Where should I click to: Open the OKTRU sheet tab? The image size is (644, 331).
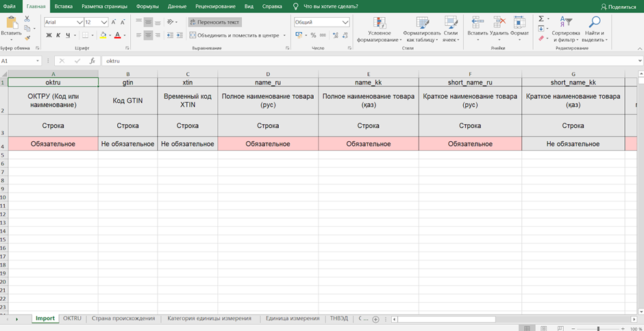pyautogui.click(x=73, y=319)
